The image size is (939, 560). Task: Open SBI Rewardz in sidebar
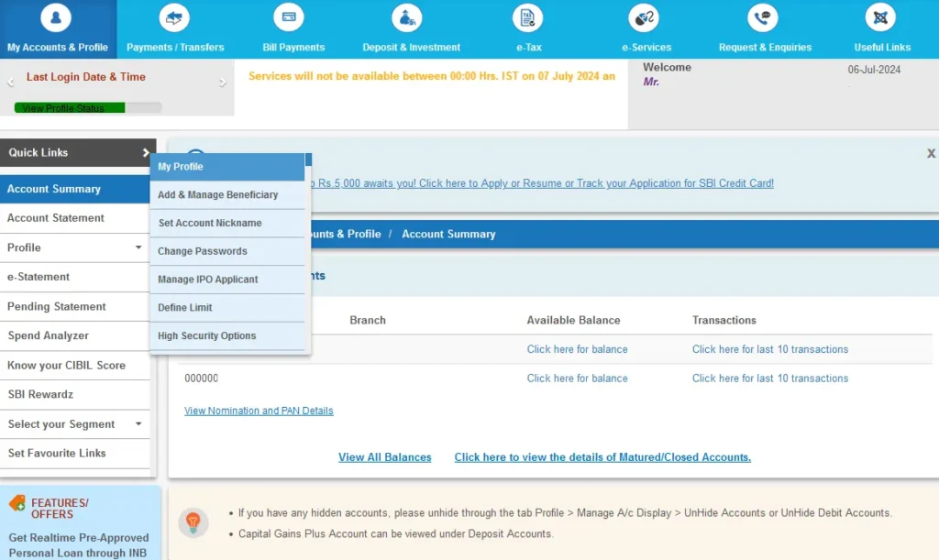tap(75, 394)
